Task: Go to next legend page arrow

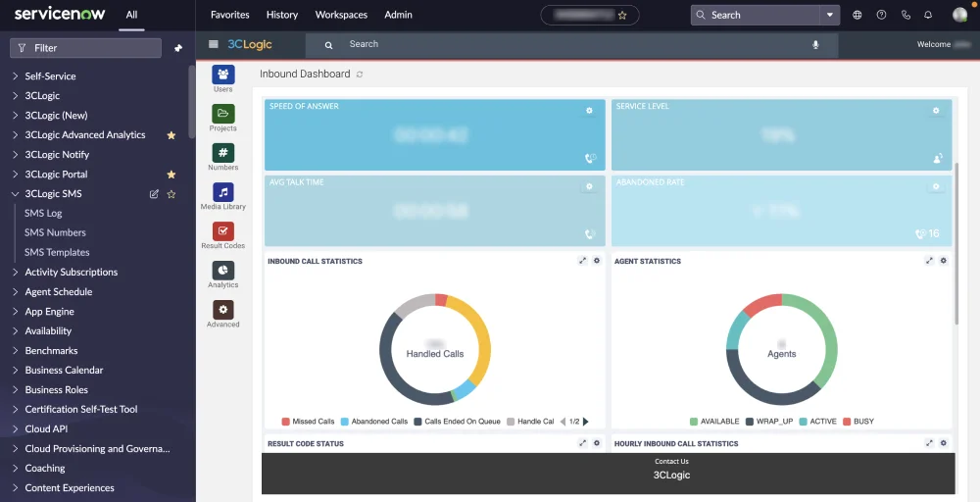Action: coord(586,422)
